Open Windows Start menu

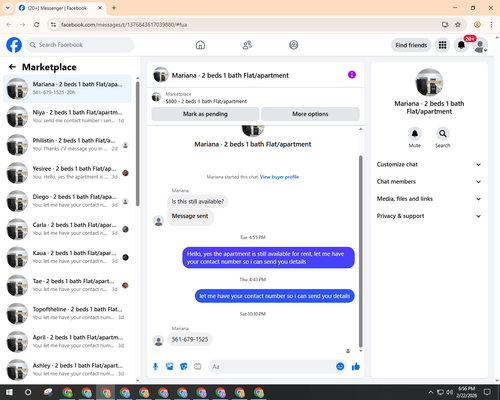click(9, 392)
